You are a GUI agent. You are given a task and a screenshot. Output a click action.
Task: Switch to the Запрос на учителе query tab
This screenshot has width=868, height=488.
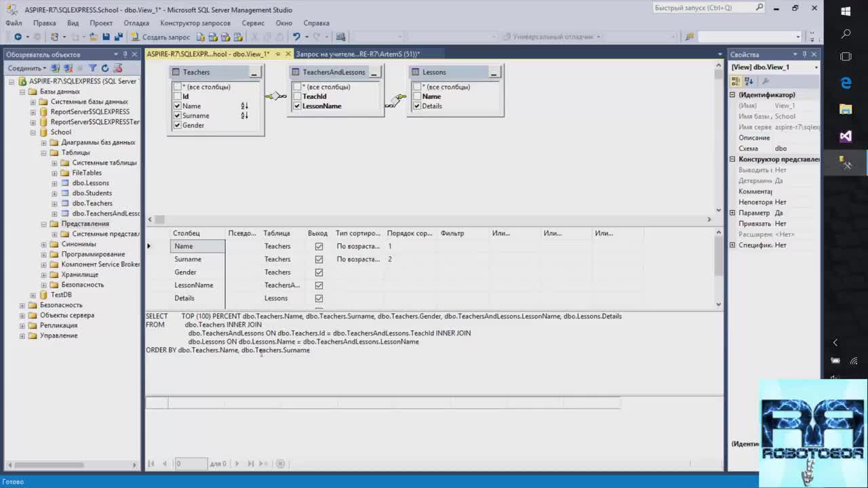(x=358, y=54)
